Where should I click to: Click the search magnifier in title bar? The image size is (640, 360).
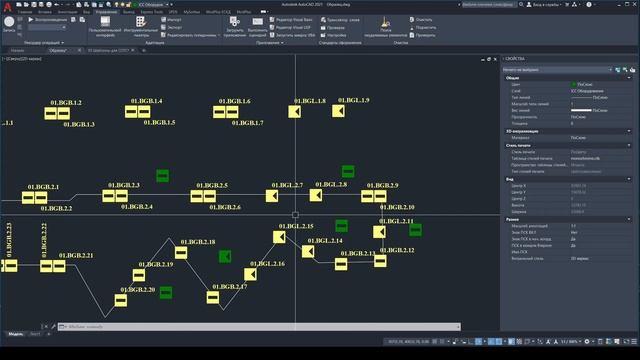521,4
